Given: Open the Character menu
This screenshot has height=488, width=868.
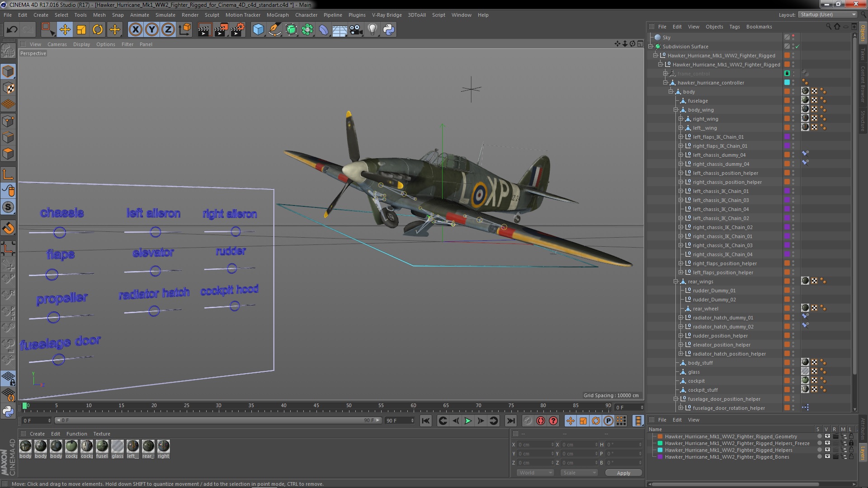Looking at the screenshot, I should 306,15.
